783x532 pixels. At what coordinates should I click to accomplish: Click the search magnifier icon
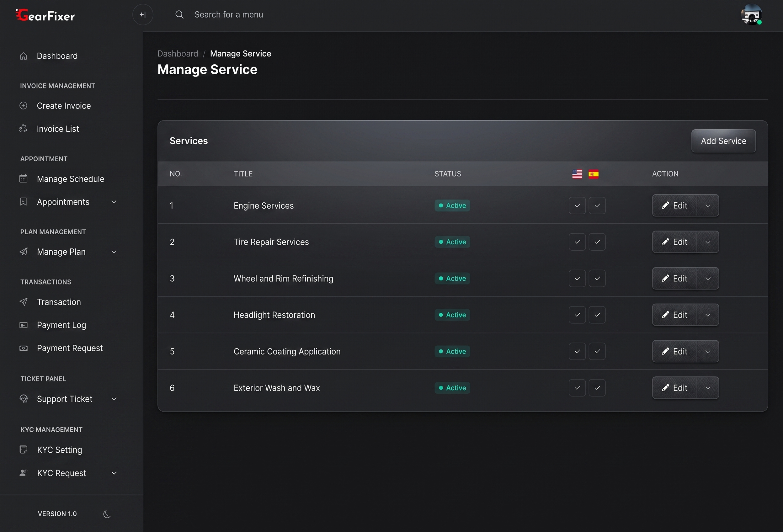179,14
